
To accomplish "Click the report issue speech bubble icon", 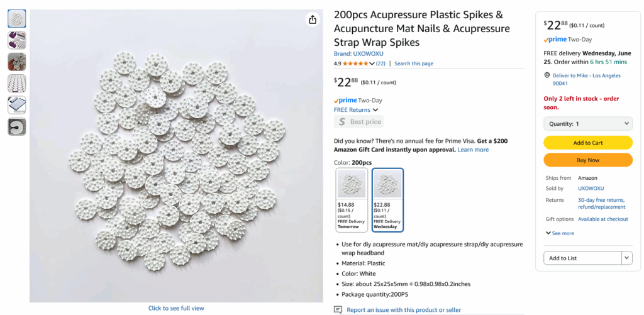I will coord(338,310).
